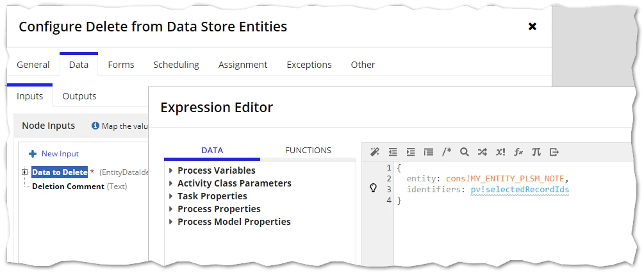Click the indent icon in editor toolbar

tap(411, 152)
